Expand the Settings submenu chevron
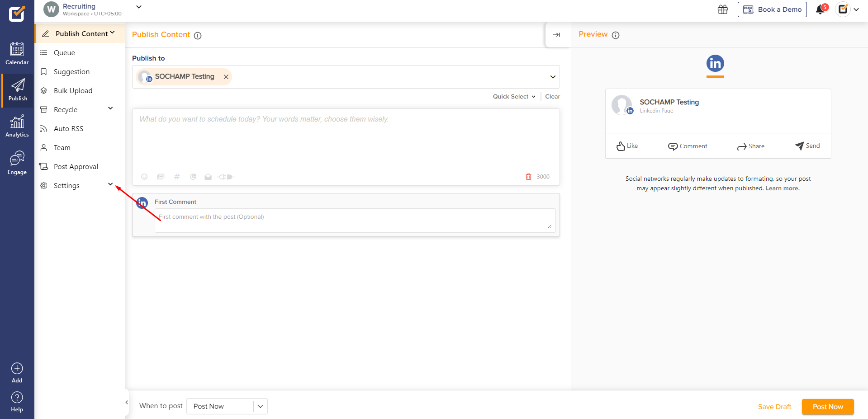The height and width of the screenshot is (419, 868). coord(110,184)
